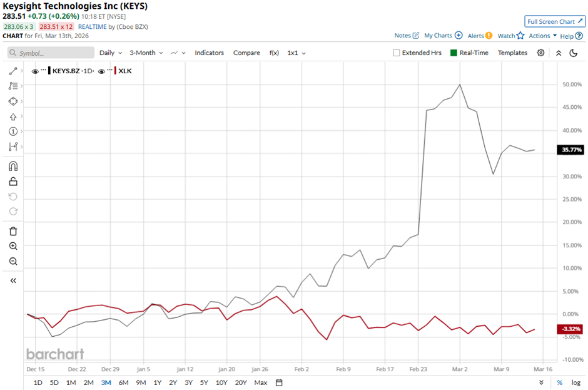Viewport: 588px width, 390px height.
Task: Toggle the lock drawings padlock
Action: coord(13,182)
